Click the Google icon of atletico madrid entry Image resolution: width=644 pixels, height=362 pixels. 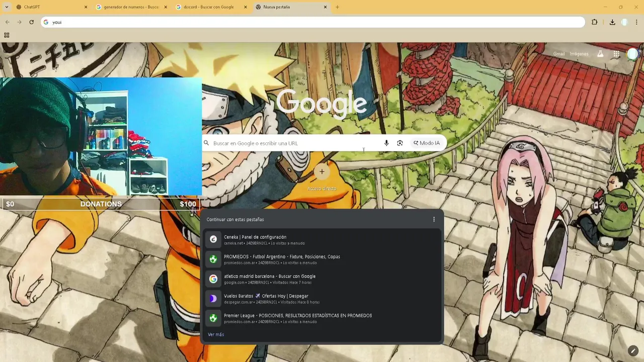click(x=213, y=279)
